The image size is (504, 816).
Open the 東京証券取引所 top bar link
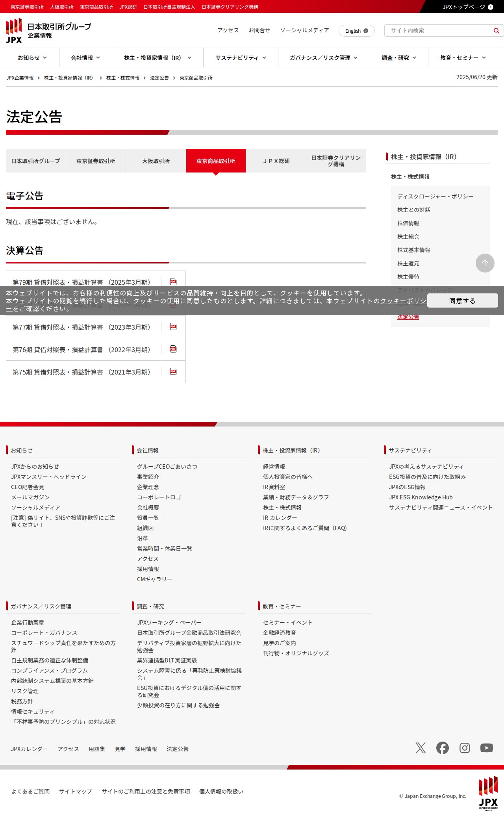tap(27, 7)
